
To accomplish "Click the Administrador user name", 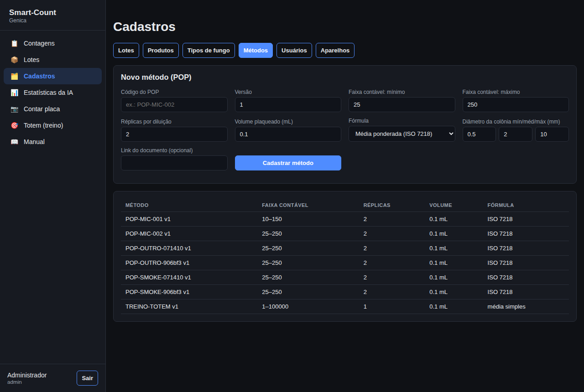I will click(27, 375).
